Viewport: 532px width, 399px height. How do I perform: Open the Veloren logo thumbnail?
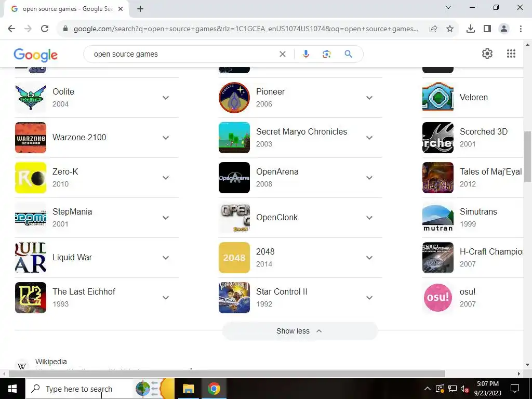[437, 98]
